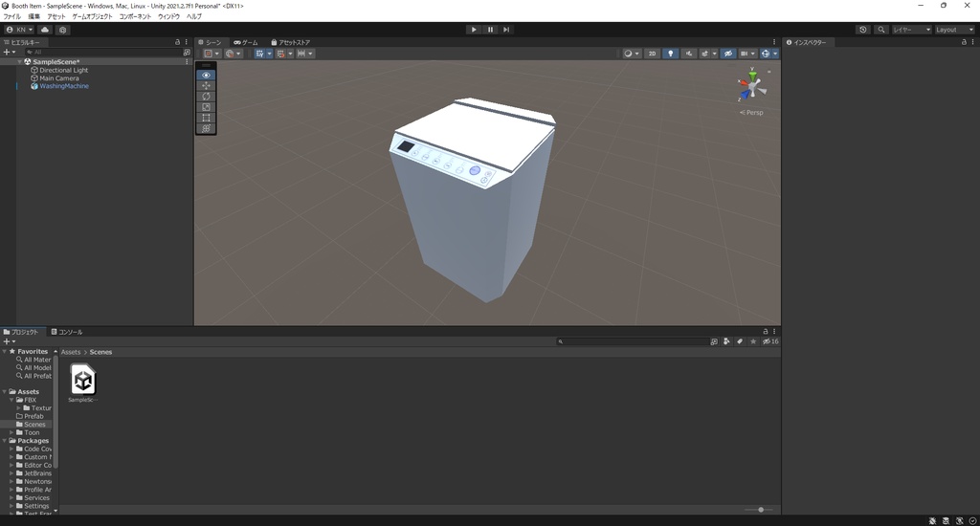
Task: Open Inspector panel kebab menu
Action: click(972, 42)
